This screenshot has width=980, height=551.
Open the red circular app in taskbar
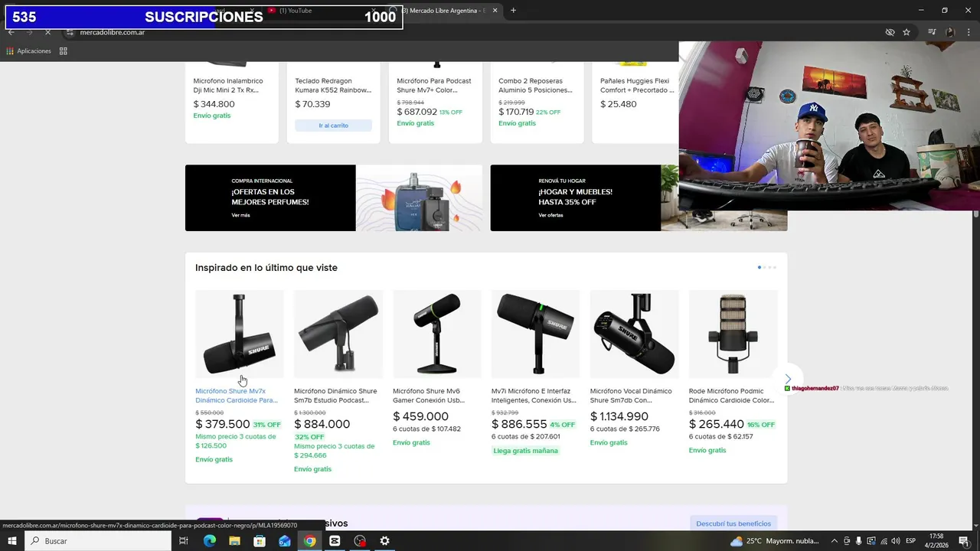360,541
